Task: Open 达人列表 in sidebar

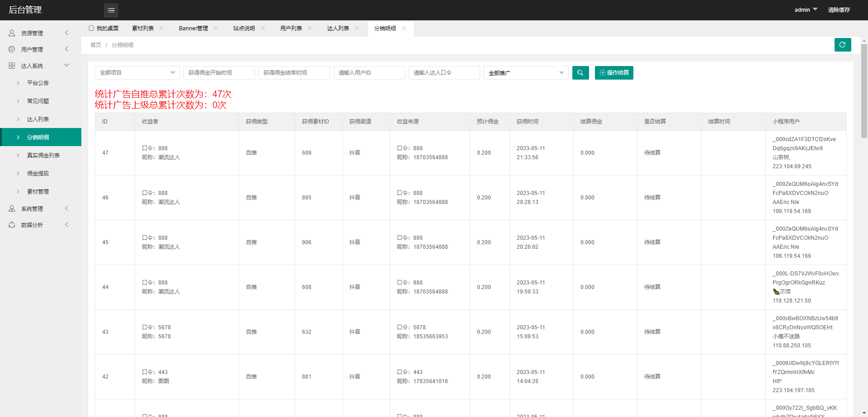Action: (41, 119)
